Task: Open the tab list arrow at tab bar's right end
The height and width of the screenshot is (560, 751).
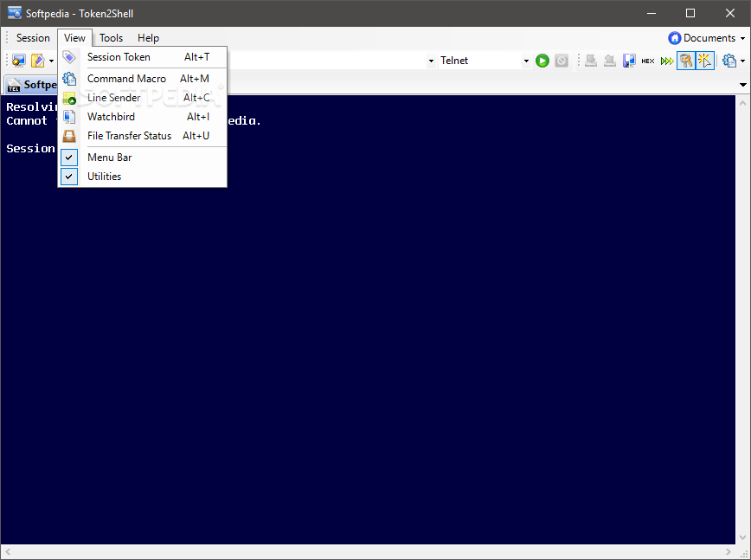Action: pyautogui.click(x=743, y=85)
